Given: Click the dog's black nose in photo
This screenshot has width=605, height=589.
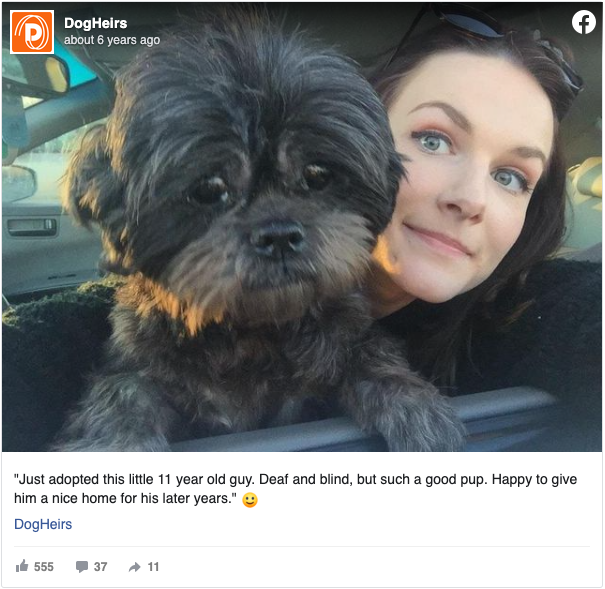Looking at the screenshot, I should (x=277, y=237).
